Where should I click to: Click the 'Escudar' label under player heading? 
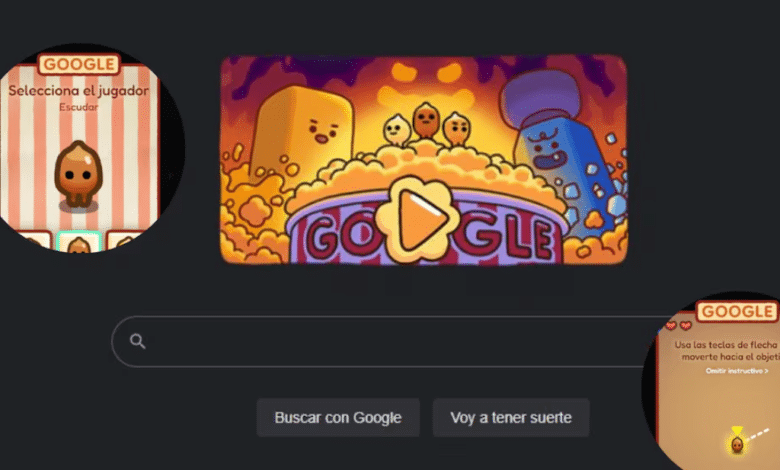coord(79,107)
